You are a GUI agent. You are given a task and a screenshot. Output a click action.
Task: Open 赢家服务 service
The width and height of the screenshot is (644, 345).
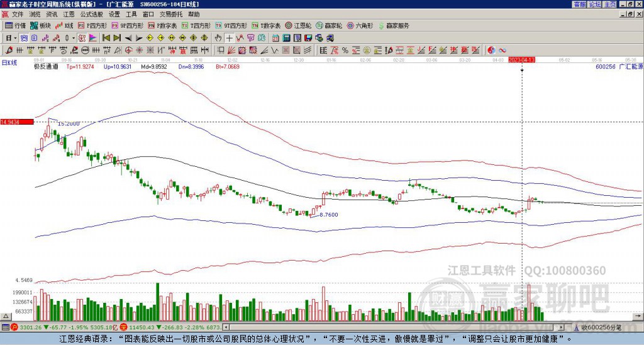tap(394, 25)
